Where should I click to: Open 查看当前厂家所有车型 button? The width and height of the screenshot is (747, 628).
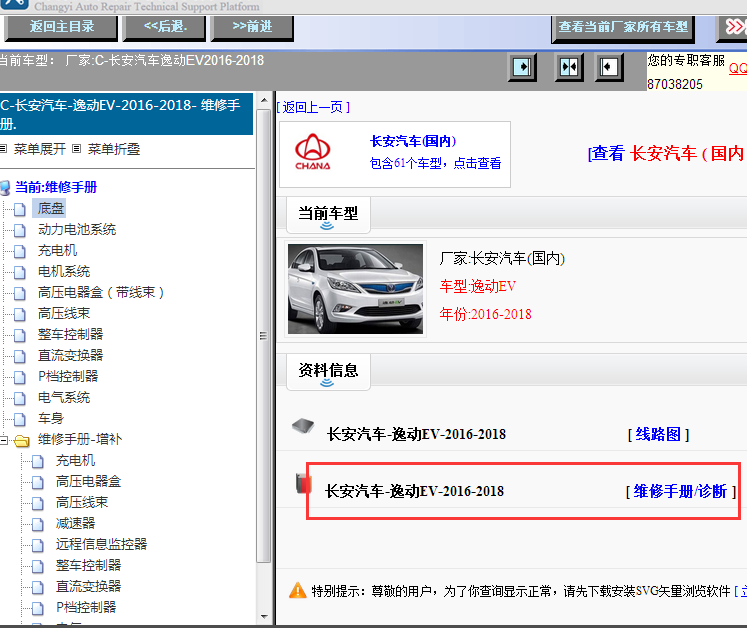coord(623,28)
